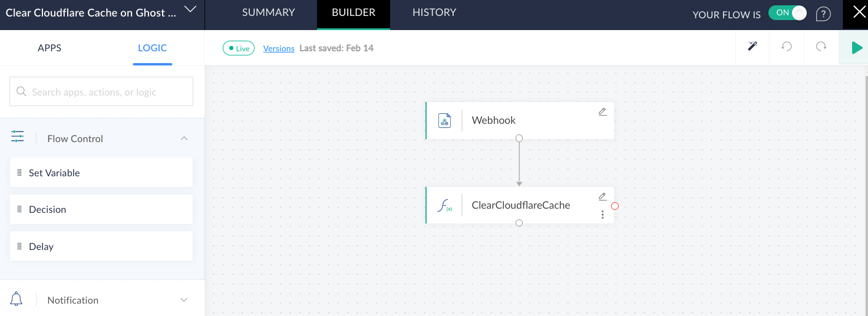This screenshot has height=316, width=868.
Task: Click the undo arrow icon
Action: [787, 47]
